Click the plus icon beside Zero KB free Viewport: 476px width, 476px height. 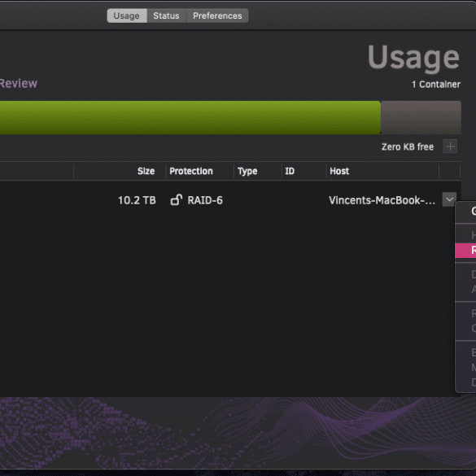[450, 147]
